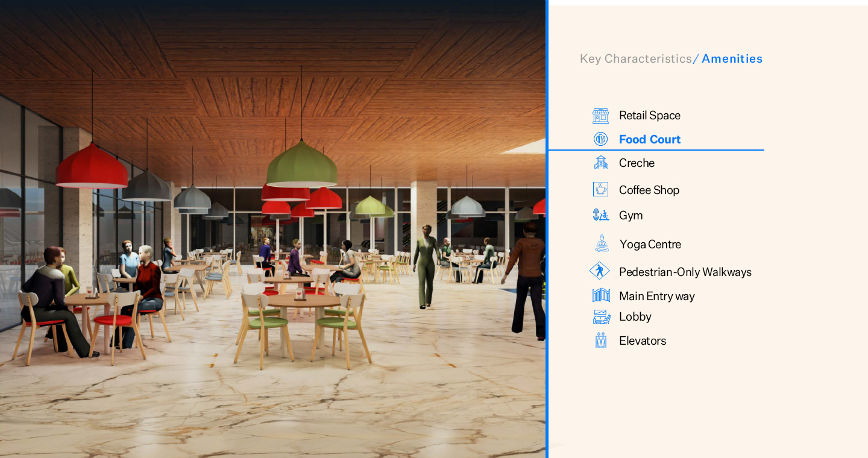Viewport: 868px width, 458px height.
Task: Open the Creche amenity view
Action: (x=637, y=163)
